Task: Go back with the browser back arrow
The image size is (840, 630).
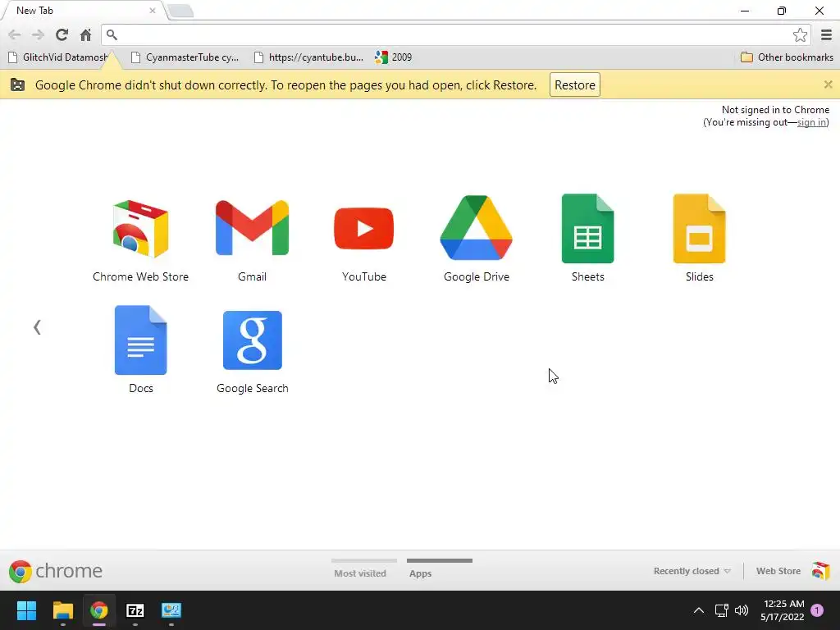Action: pyautogui.click(x=15, y=34)
